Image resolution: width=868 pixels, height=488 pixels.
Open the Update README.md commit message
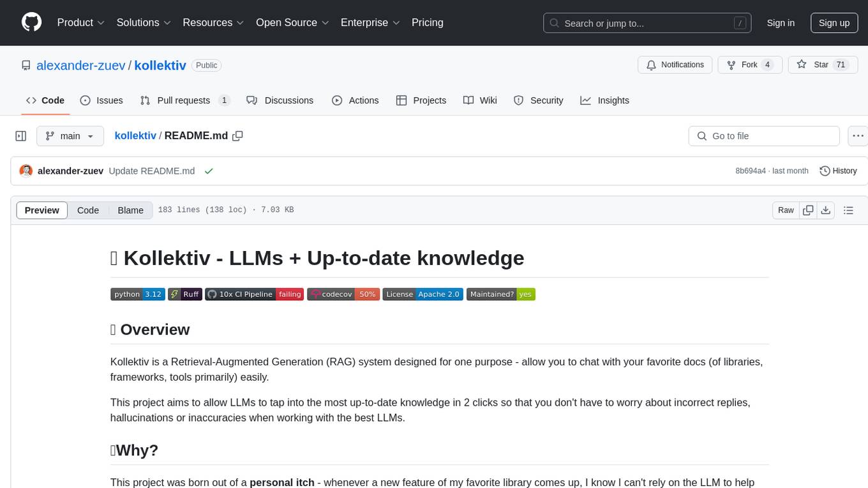tap(152, 171)
